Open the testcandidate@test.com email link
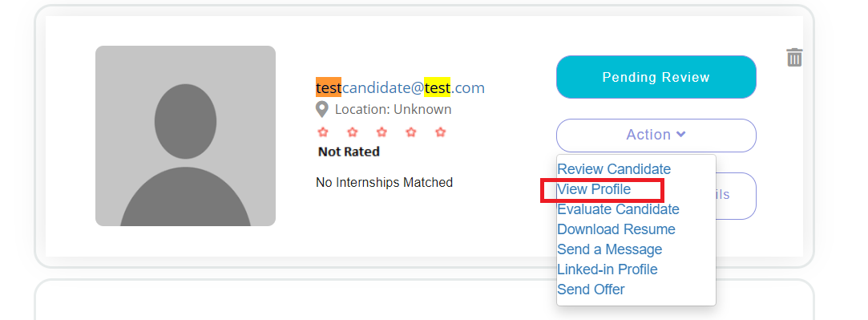Image resolution: width=868 pixels, height=320 pixels. click(x=400, y=87)
